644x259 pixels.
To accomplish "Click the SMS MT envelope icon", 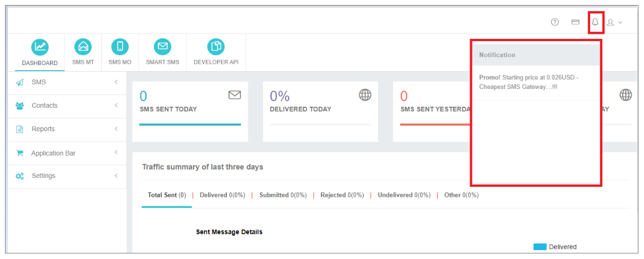I will click(x=83, y=47).
